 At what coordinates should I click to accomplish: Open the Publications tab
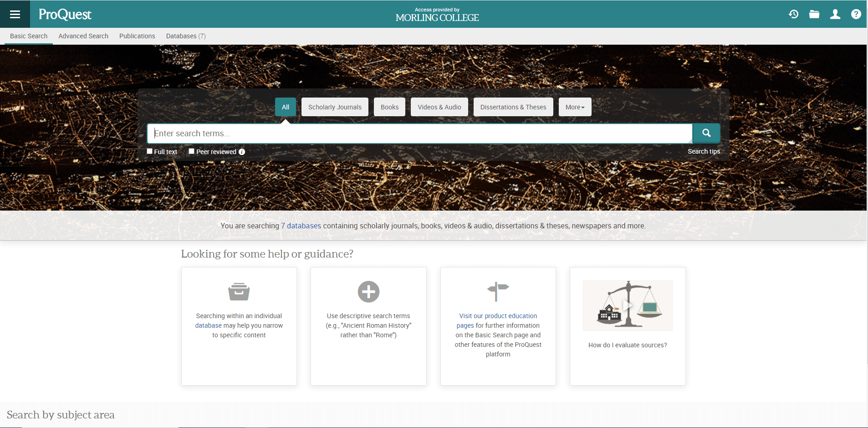tap(137, 36)
